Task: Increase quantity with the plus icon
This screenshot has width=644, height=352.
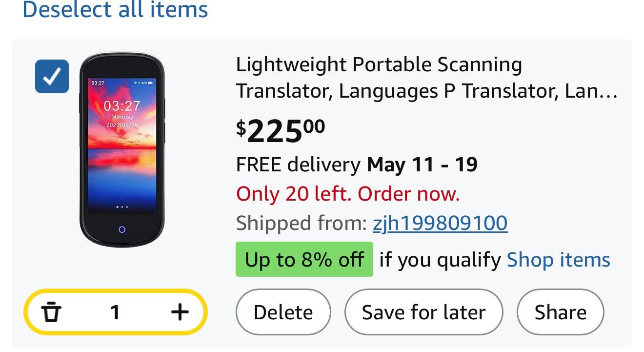Action: [180, 311]
